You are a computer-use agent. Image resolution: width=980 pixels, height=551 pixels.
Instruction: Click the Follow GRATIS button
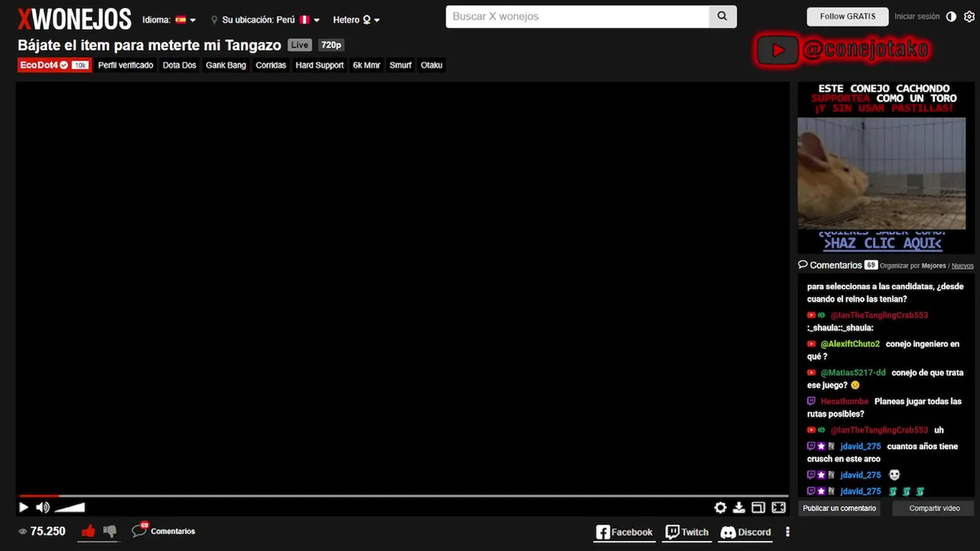pyautogui.click(x=848, y=16)
